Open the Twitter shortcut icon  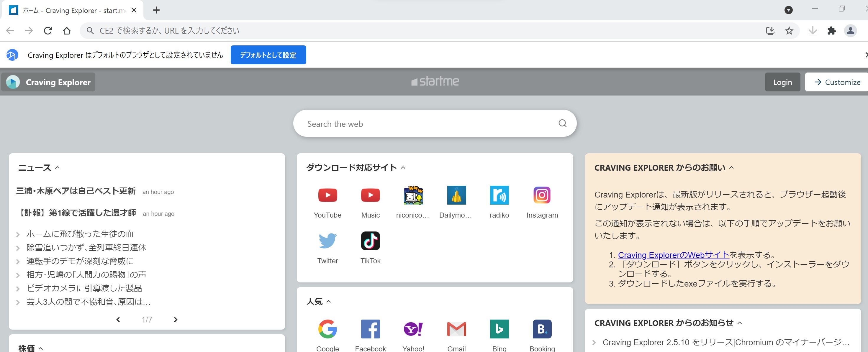point(327,241)
